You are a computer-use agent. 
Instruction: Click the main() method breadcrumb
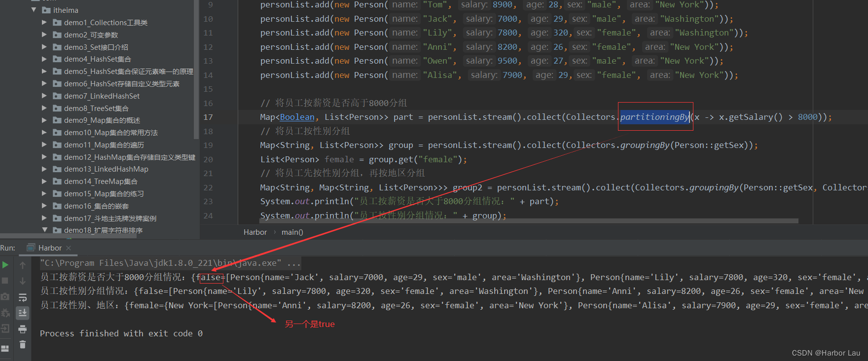point(292,232)
